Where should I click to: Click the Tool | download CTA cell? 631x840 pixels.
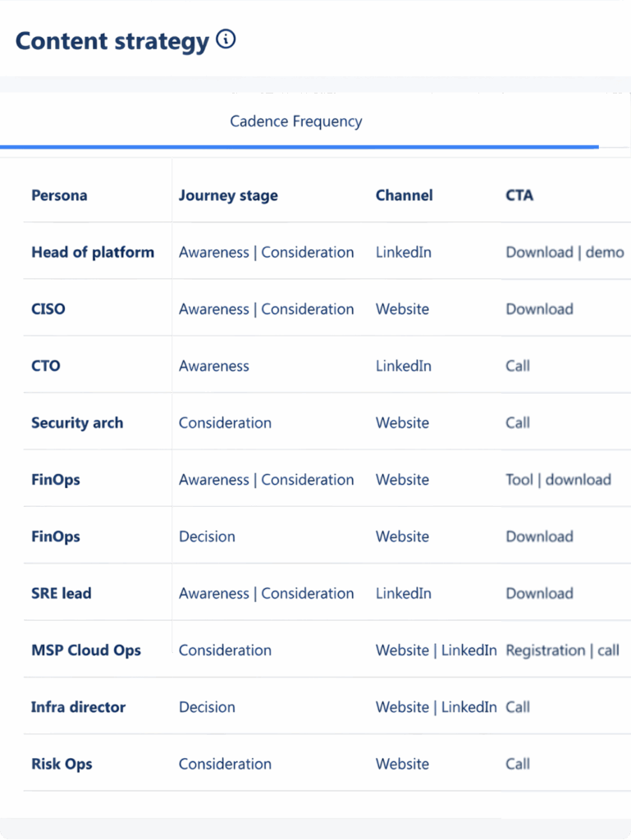point(558,480)
